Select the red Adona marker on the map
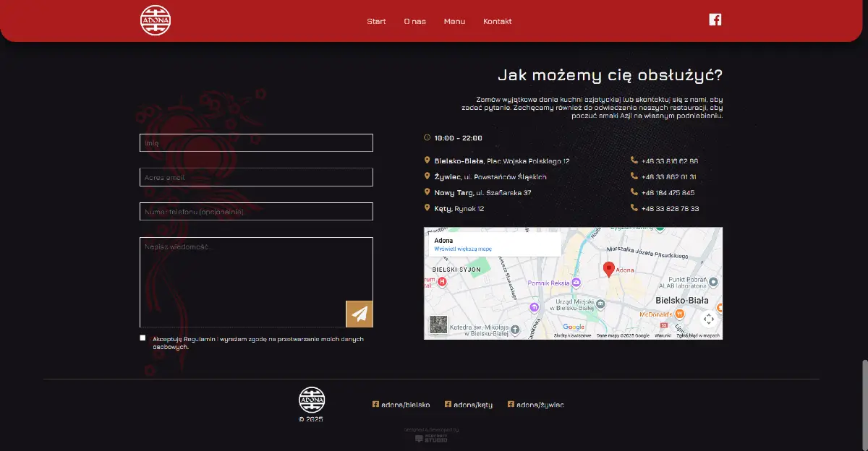Screen dimensions: 868x451 coord(608,269)
